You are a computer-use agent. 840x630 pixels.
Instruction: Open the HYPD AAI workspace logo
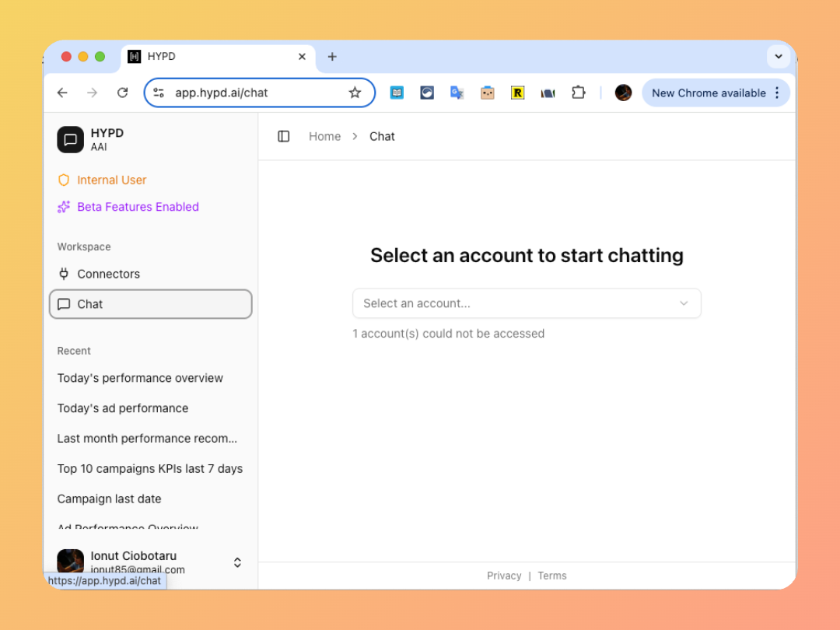coord(70,139)
